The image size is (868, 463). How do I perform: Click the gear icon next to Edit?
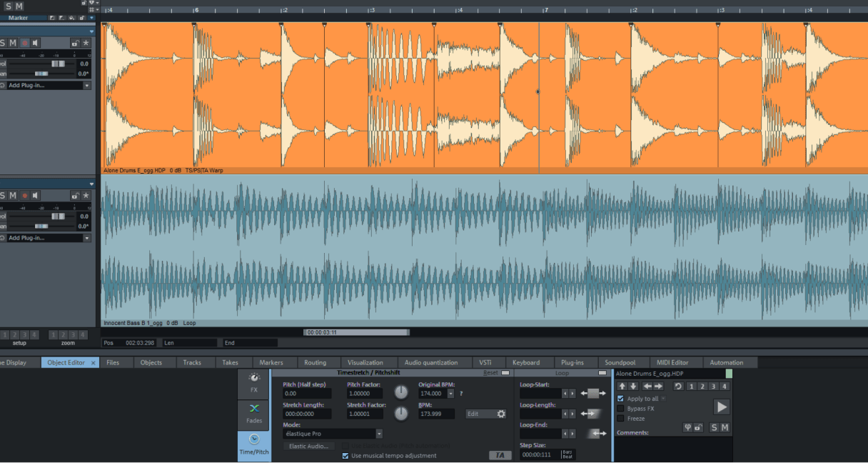(501, 414)
